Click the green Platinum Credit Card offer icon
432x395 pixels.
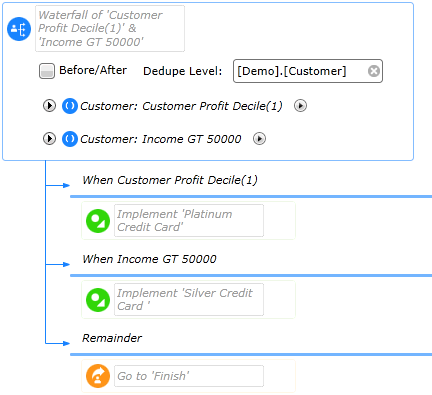(x=98, y=221)
